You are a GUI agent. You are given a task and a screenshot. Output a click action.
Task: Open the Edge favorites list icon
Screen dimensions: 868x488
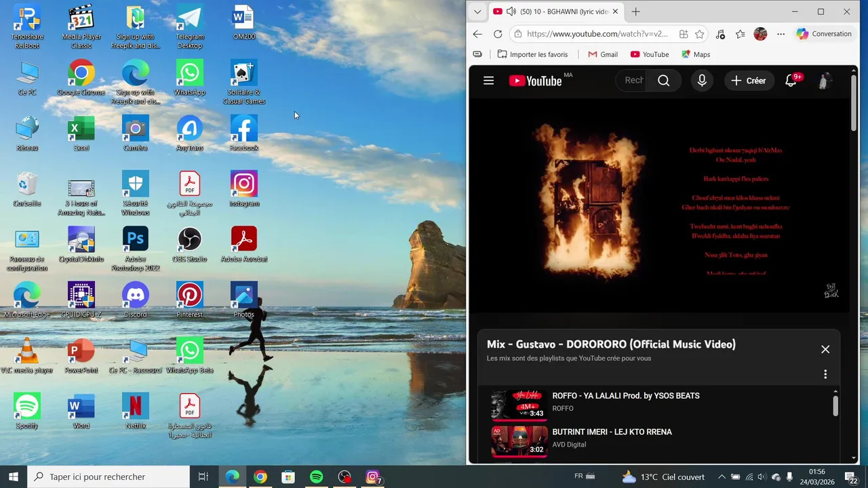[740, 34]
